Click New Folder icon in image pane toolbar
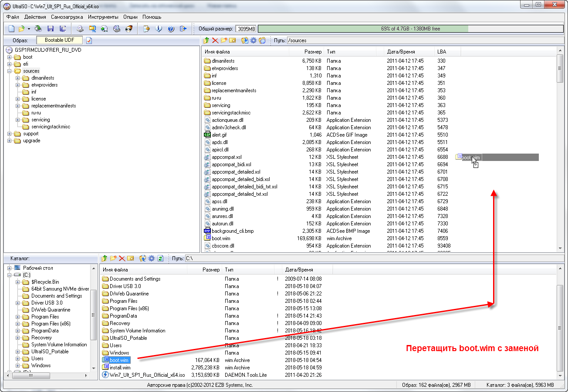 point(224,40)
